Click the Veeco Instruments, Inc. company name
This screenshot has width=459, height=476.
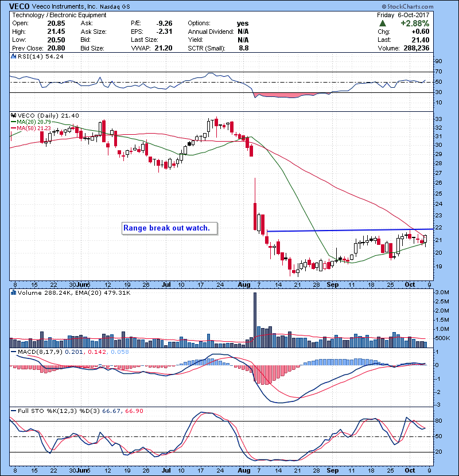(x=64, y=6)
